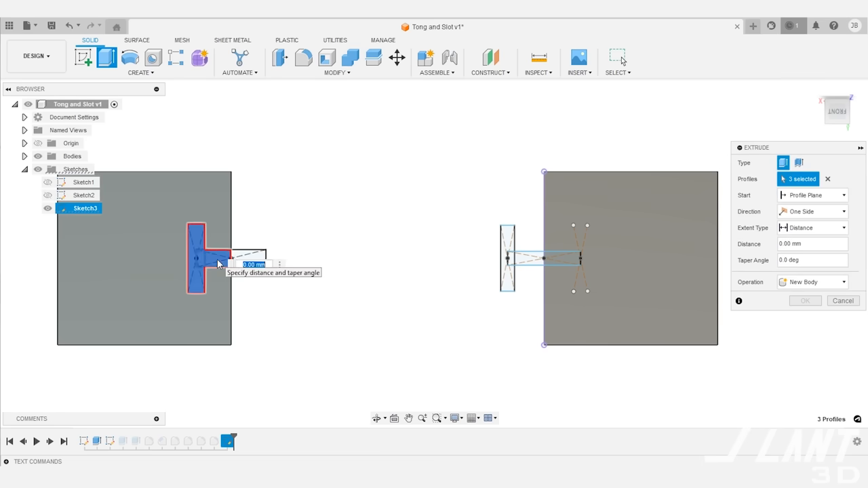Click the New Component assemble icon

[425, 58]
